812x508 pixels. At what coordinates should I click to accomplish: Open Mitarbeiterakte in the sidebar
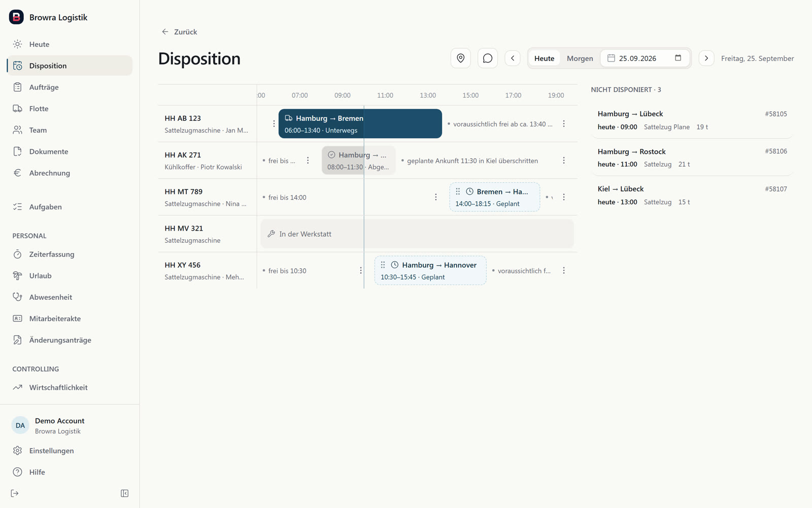70,319
